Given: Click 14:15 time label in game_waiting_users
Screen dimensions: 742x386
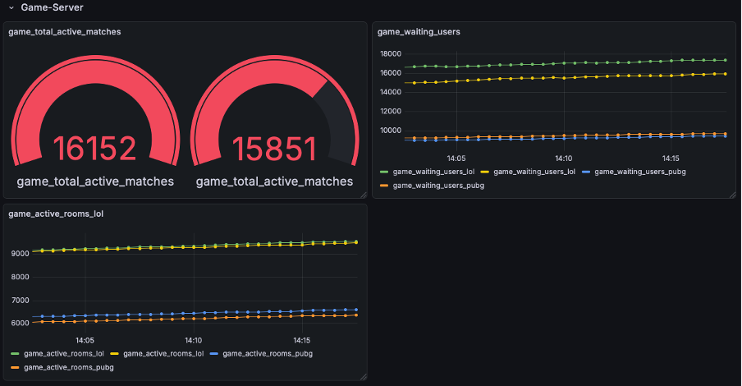Looking at the screenshot, I should click(x=671, y=158).
